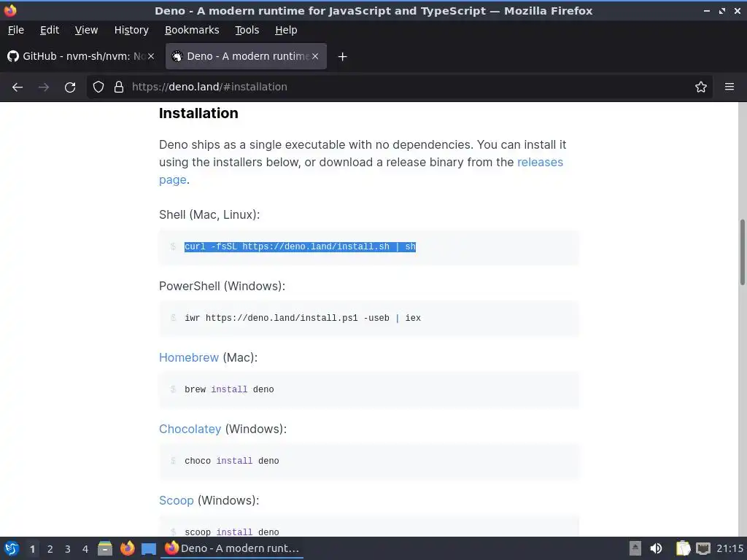Click the blue desktop icon in the taskbar
Screen dimensions: 747x560
point(149,549)
